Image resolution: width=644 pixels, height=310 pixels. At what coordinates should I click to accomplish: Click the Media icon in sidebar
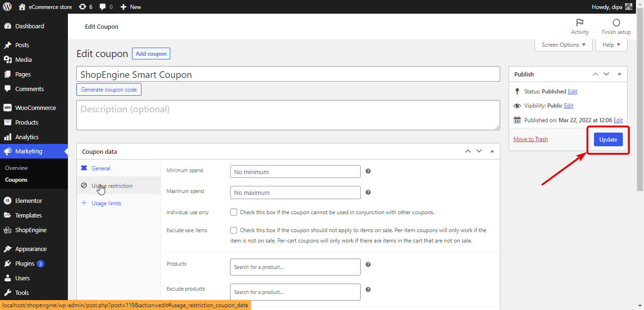[8, 60]
